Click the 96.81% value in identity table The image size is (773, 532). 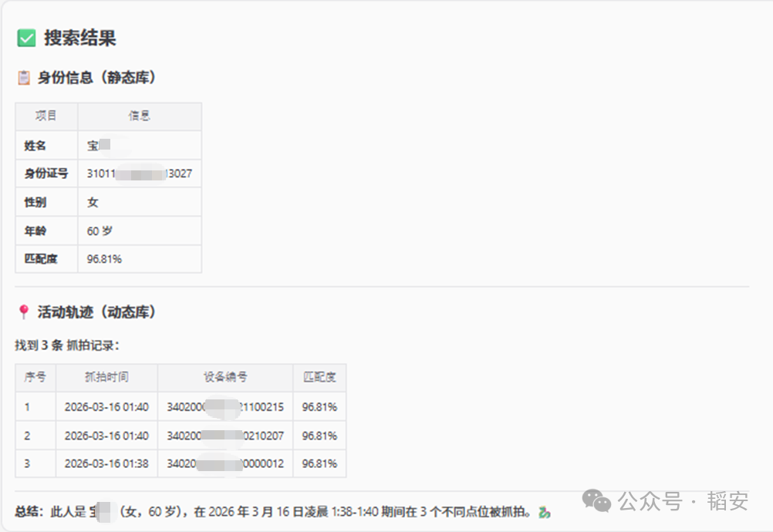pyautogui.click(x=104, y=258)
